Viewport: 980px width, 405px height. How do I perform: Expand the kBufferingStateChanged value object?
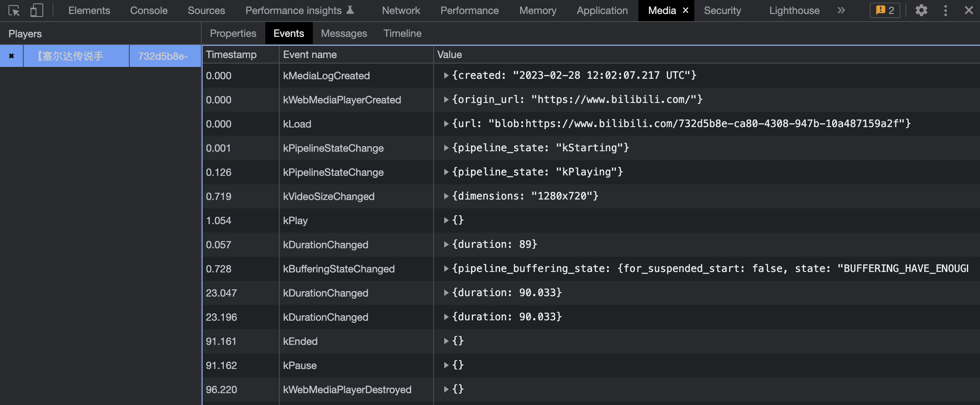(x=446, y=269)
